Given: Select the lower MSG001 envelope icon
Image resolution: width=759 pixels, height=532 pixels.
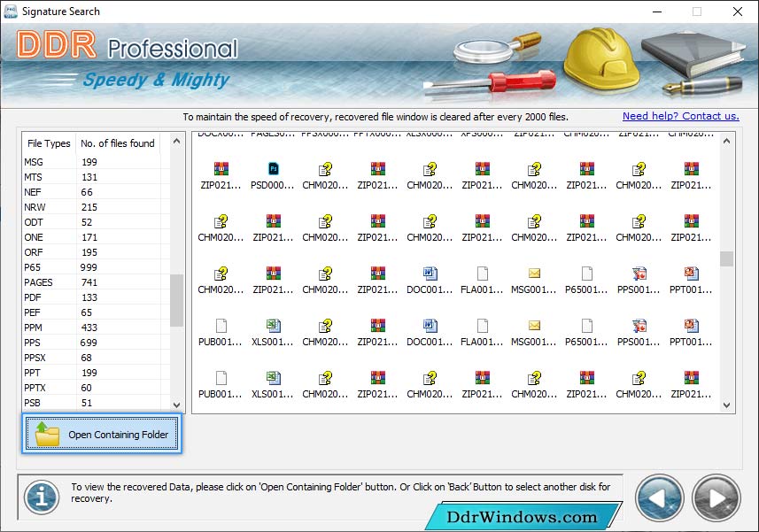Looking at the screenshot, I should pyautogui.click(x=534, y=326).
